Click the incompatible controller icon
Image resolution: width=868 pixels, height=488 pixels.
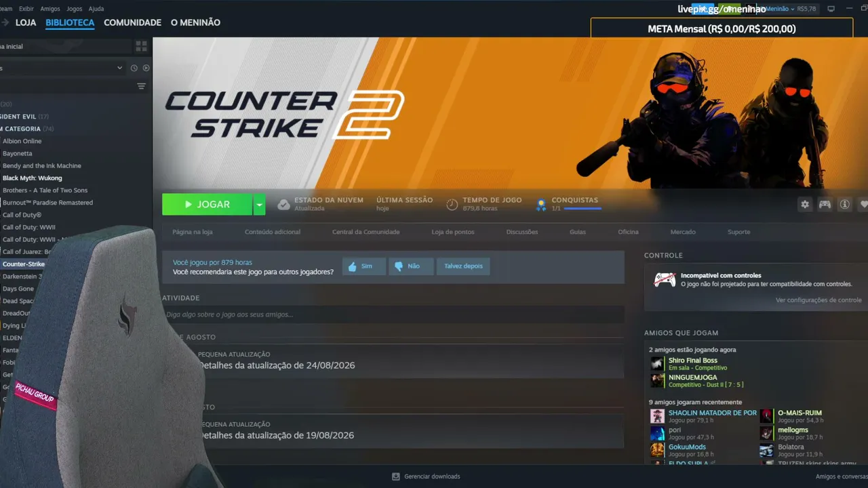pos(665,279)
